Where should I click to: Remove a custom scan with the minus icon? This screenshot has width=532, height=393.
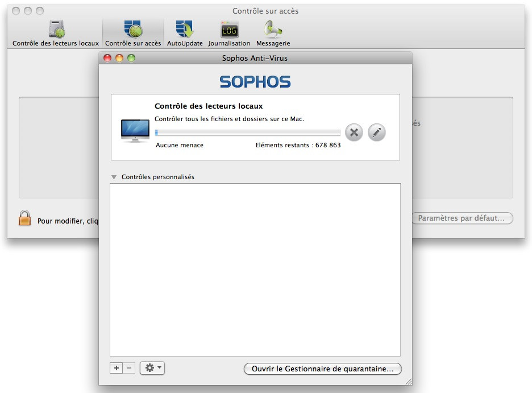(x=128, y=368)
